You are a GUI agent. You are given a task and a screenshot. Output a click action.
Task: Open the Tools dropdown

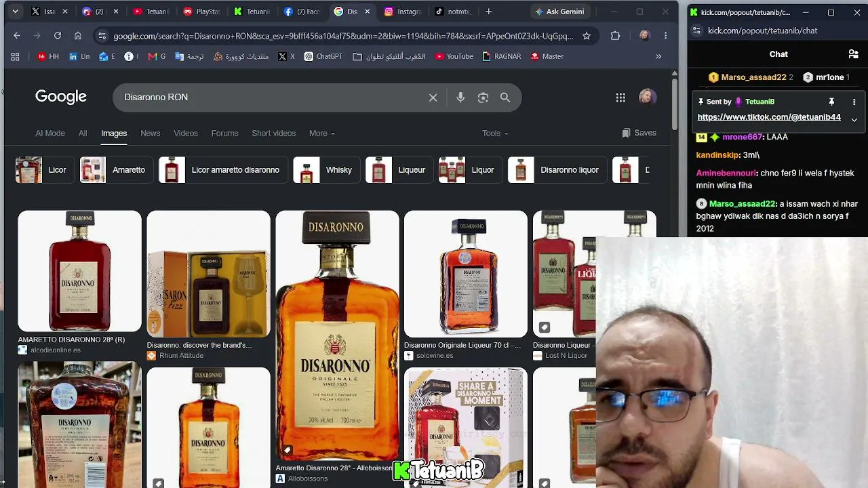click(x=495, y=134)
